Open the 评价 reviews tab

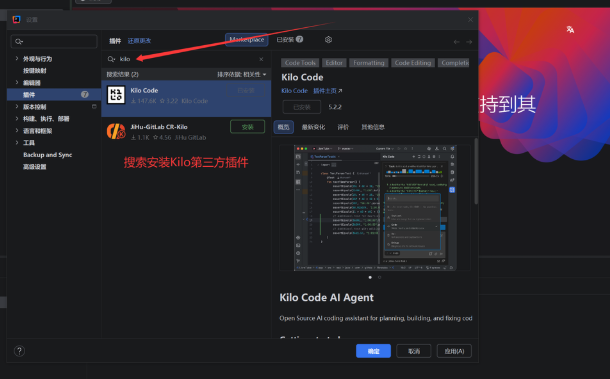point(343,127)
